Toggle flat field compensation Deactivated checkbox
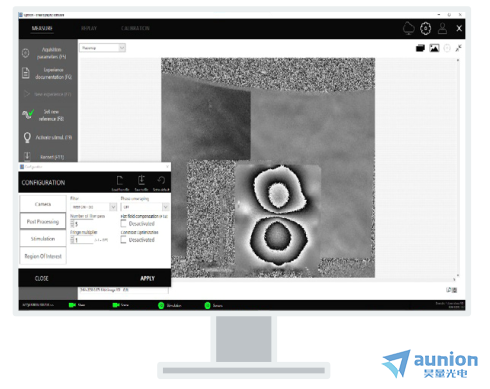This screenshot has height=389, width=490. pyautogui.click(x=123, y=223)
